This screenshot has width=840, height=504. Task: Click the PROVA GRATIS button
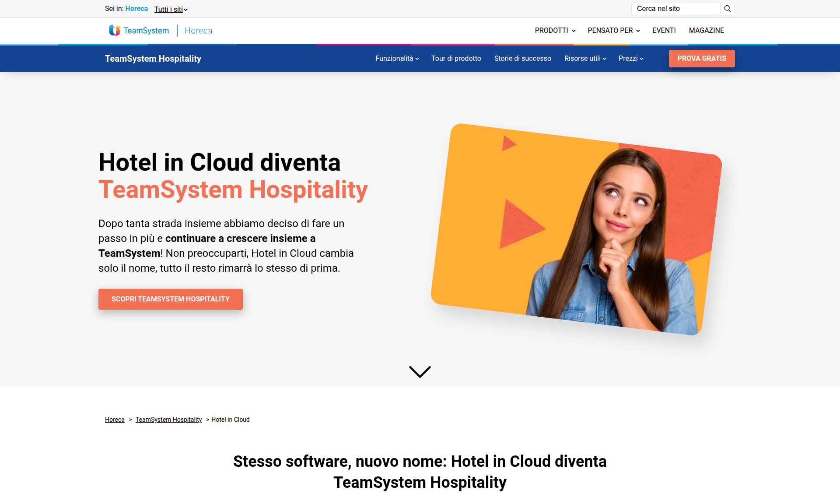click(x=702, y=58)
